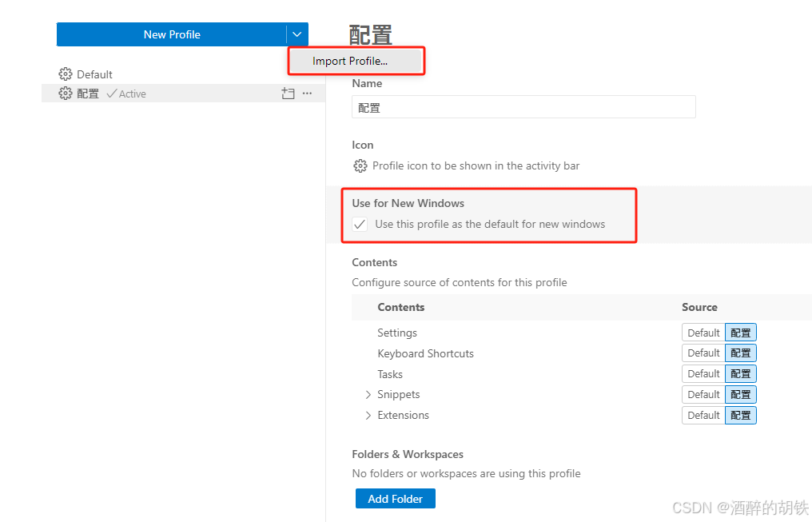Click the profile icon picker gear
The height and width of the screenshot is (522, 812).
pyautogui.click(x=360, y=165)
